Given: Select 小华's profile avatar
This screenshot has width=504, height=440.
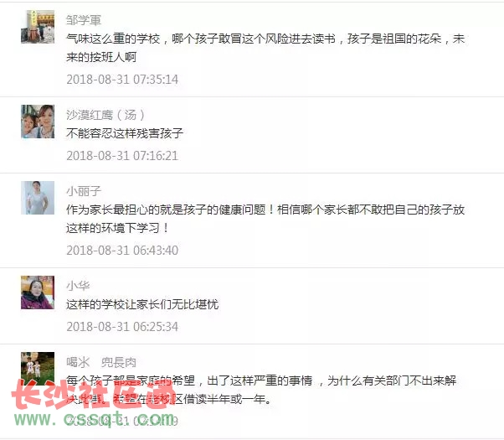Looking at the screenshot, I should (x=38, y=292).
